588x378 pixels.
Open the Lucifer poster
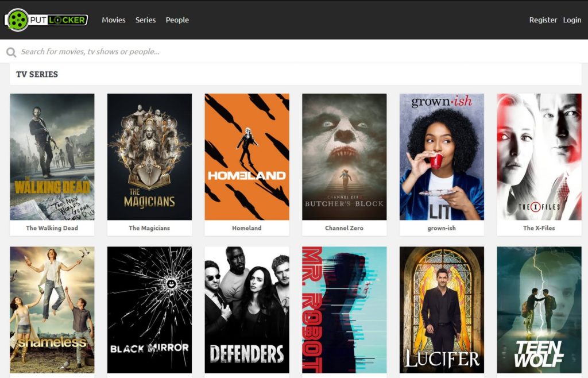[x=442, y=310]
